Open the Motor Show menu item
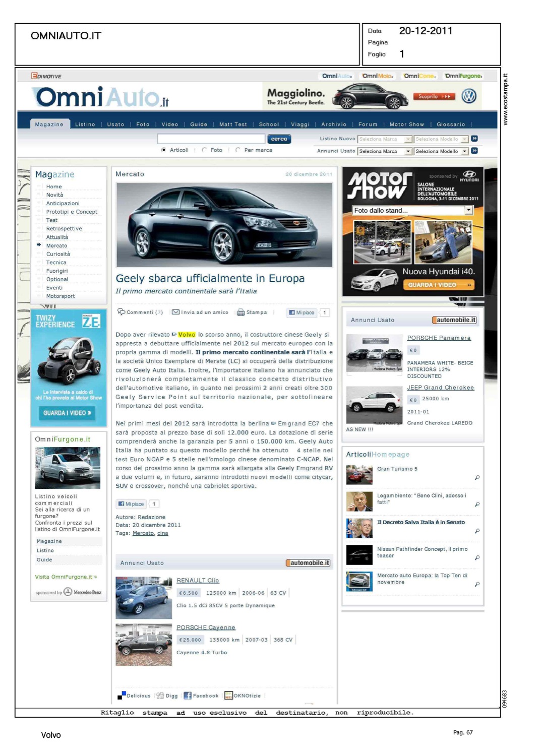Image resolution: width=539 pixels, height=756 pixels. click(406, 124)
